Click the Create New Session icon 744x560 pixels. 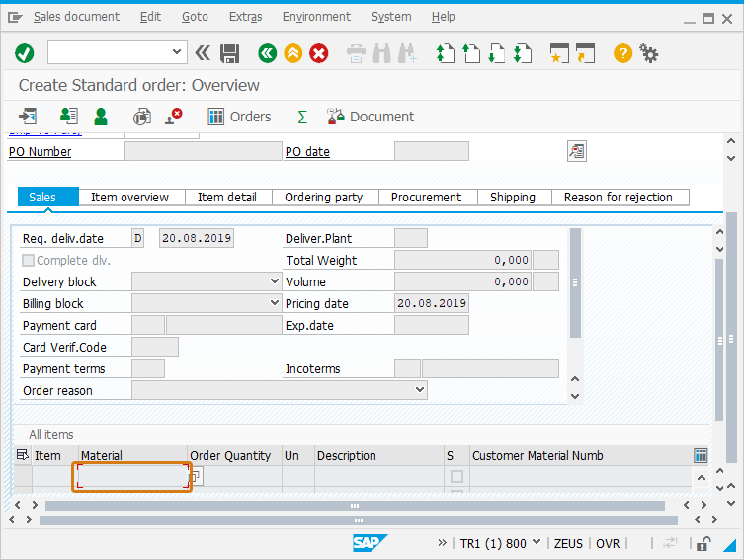pos(559,53)
